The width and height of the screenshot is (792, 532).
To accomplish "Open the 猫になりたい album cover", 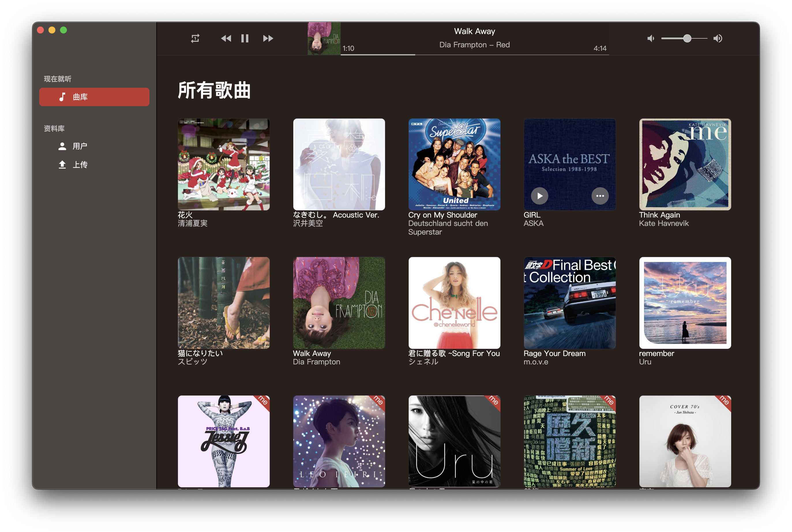I will 224,303.
